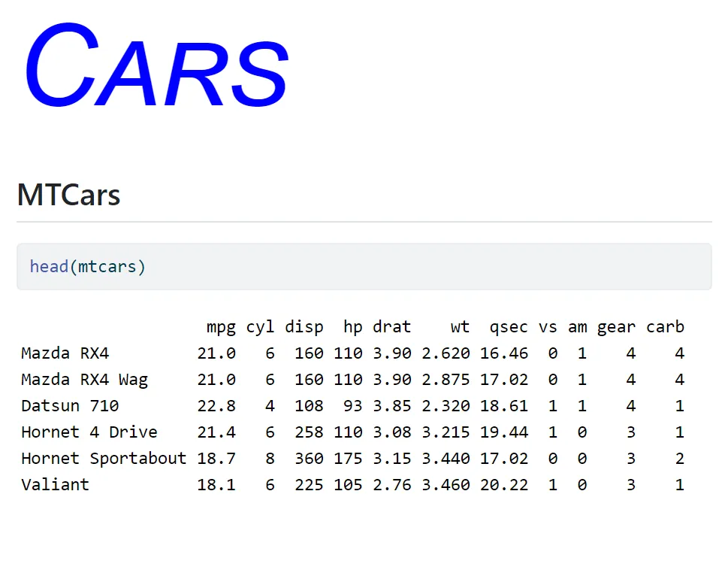Select the Datsun 710 row label
Viewport: 728px width, 585px height.
point(70,405)
